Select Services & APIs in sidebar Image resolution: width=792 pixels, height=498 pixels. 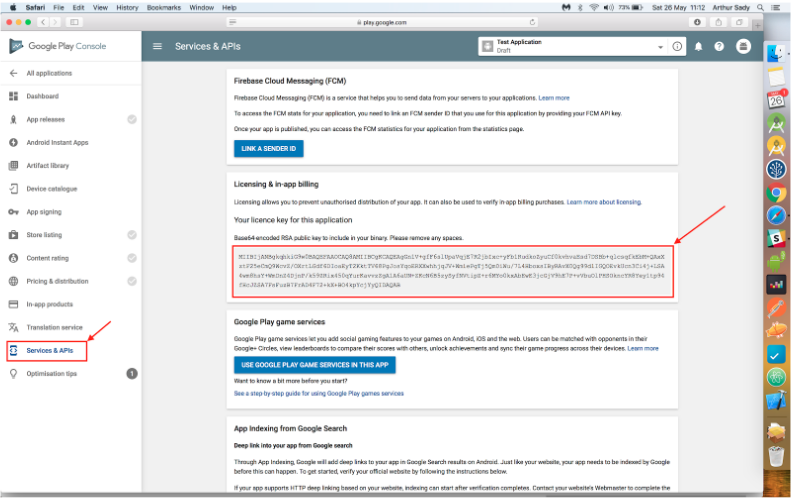50,351
